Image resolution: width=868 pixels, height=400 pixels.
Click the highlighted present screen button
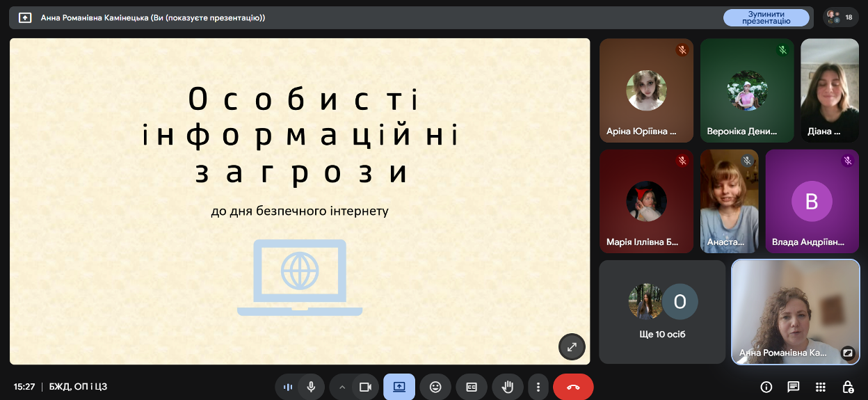(399, 387)
